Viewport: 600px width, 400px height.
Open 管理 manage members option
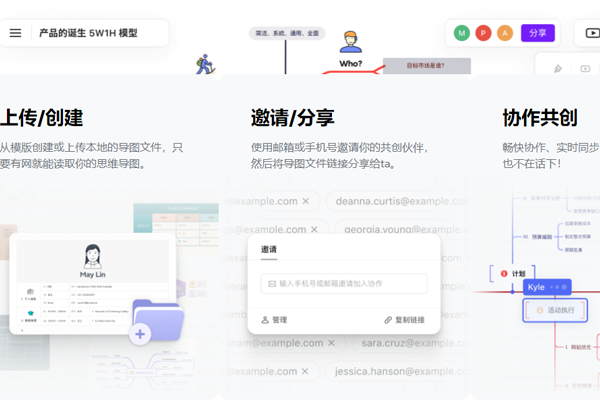273,320
